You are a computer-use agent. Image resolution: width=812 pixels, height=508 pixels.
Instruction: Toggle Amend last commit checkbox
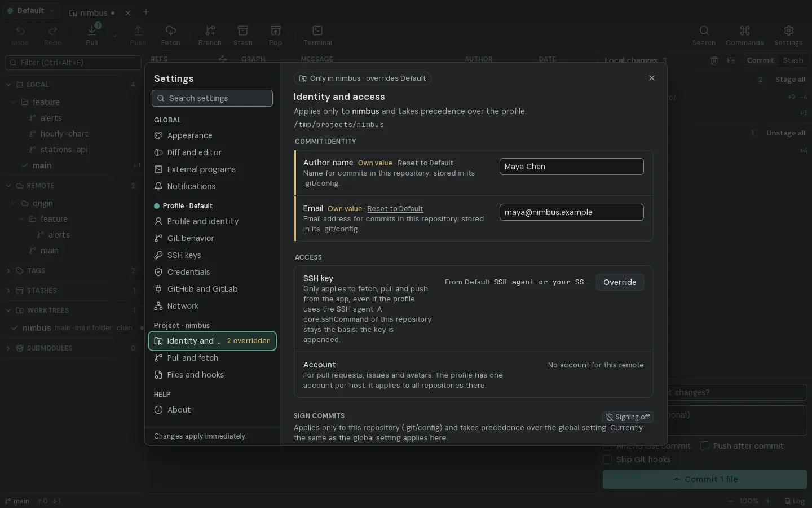click(x=607, y=446)
